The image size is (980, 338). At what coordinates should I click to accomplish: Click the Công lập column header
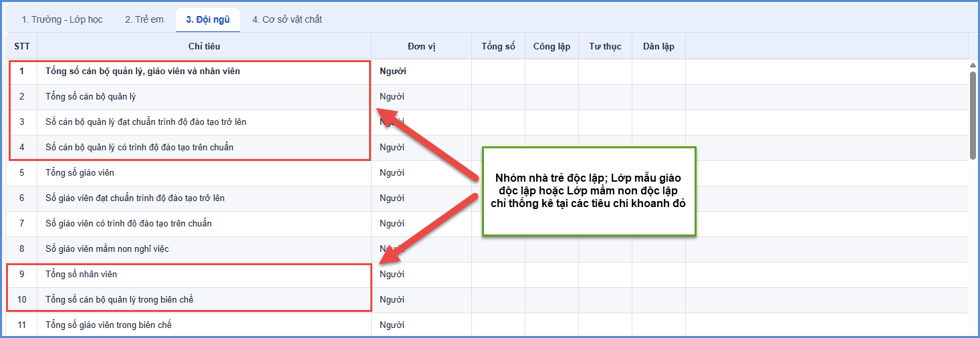coord(552,46)
